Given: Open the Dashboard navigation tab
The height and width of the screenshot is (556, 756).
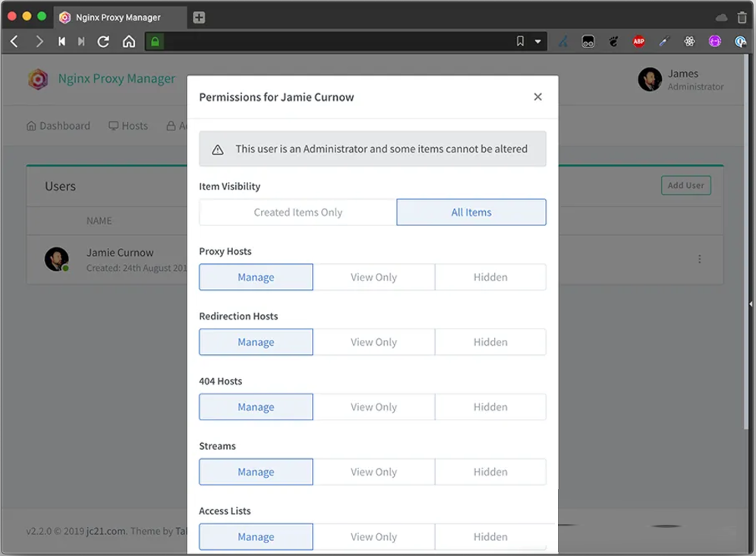Looking at the screenshot, I should [x=58, y=126].
